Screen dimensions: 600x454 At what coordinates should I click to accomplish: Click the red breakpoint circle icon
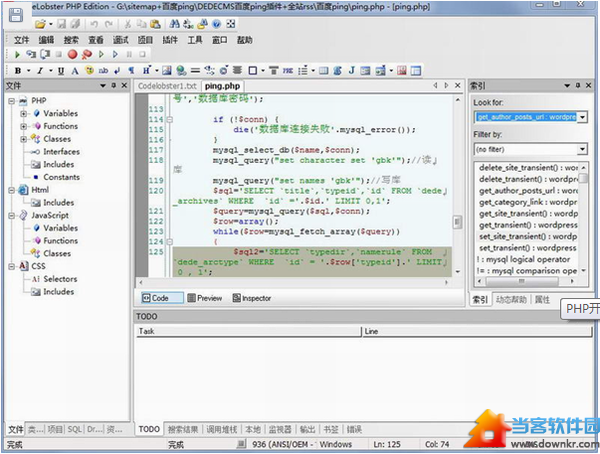point(72,55)
